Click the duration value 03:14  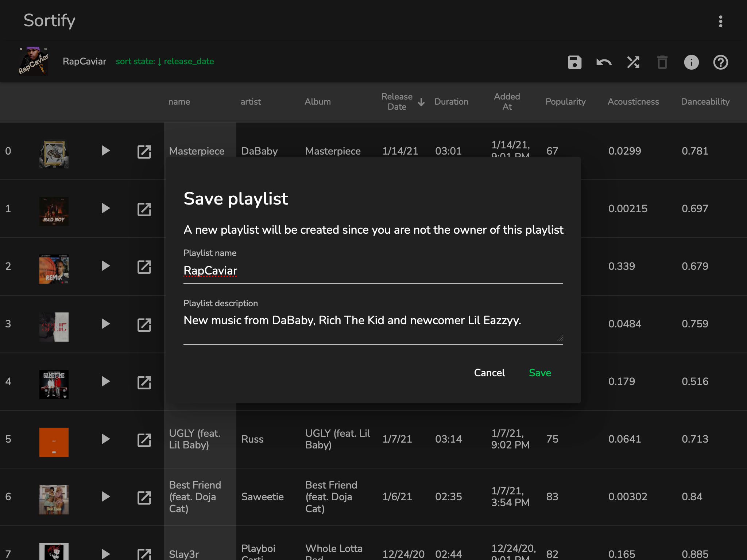point(448,439)
